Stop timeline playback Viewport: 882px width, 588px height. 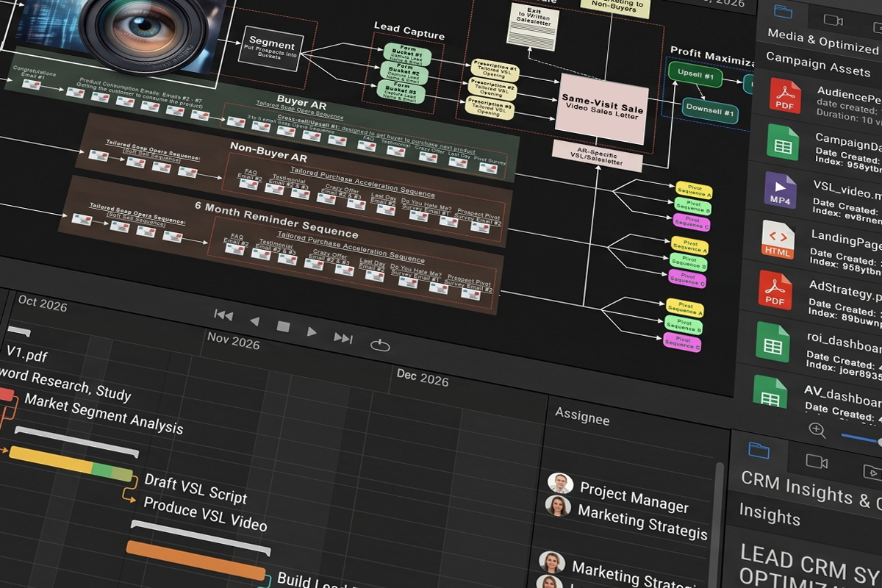tap(284, 326)
